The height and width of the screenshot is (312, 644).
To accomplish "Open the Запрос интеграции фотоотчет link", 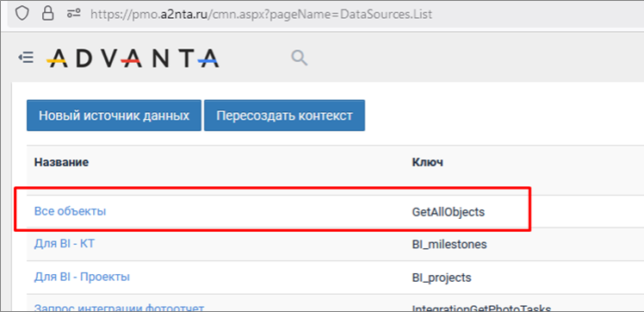I will (x=119, y=308).
